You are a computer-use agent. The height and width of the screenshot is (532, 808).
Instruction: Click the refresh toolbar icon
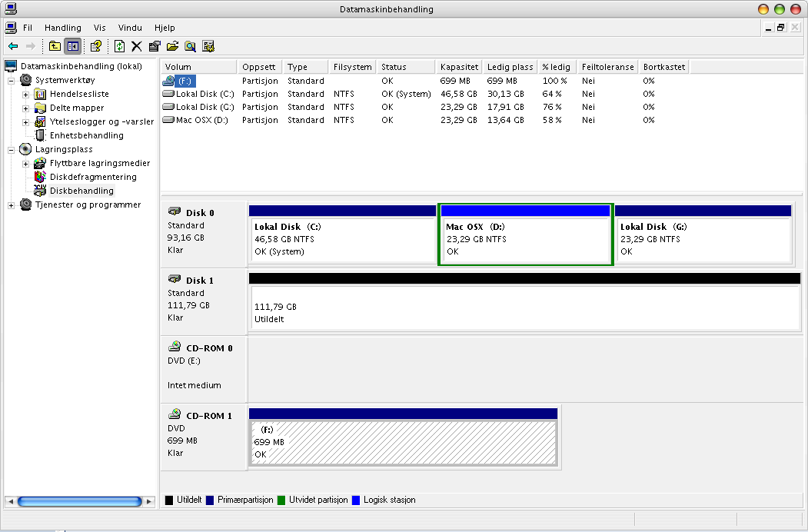point(120,46)
